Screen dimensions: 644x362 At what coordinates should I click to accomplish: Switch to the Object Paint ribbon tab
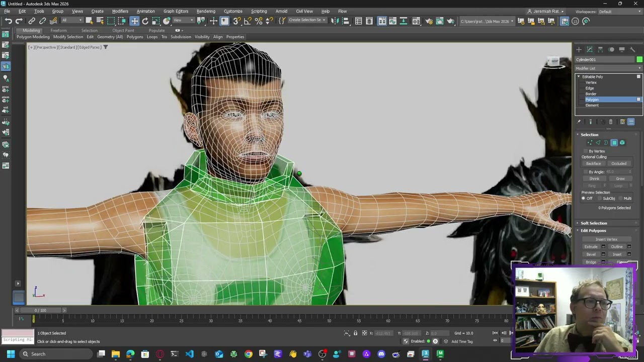[123, 31]
